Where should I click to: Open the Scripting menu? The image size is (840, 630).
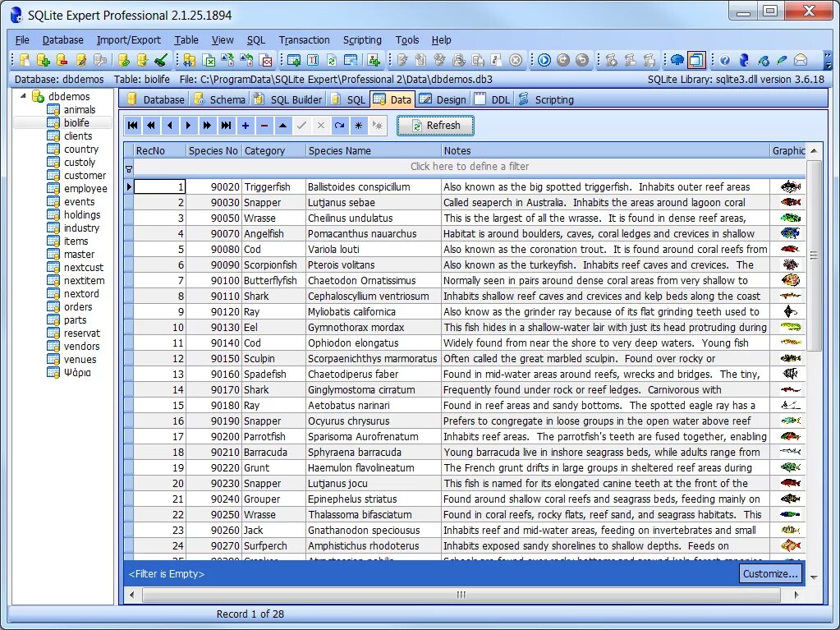[x=362, y=40]
